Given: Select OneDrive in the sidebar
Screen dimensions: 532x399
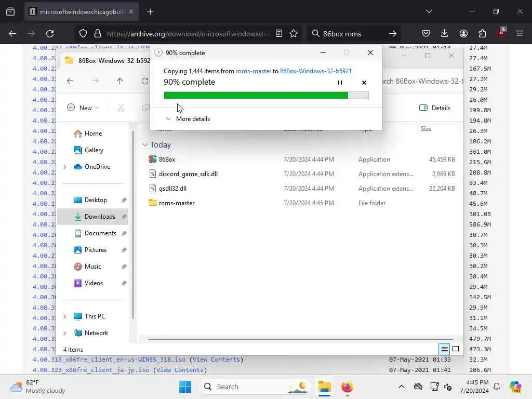Looking at the screenshot, I should [97, 167].
